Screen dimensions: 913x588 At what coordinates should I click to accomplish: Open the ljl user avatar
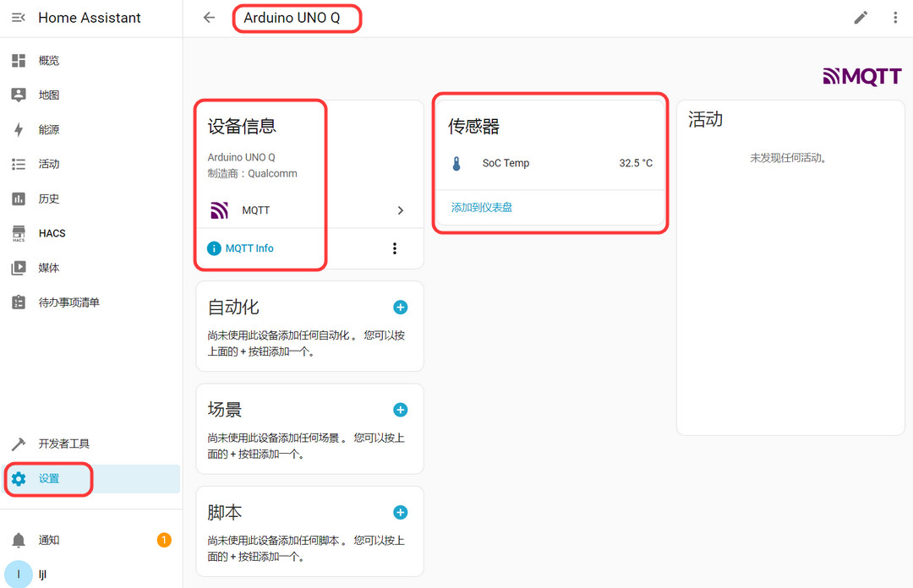19,574
